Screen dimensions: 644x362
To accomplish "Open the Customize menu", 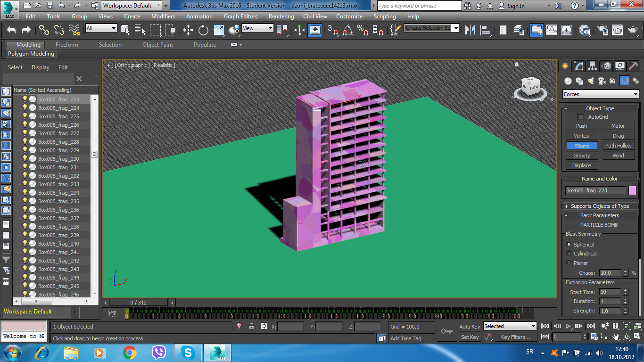I will tap(349, 16).
